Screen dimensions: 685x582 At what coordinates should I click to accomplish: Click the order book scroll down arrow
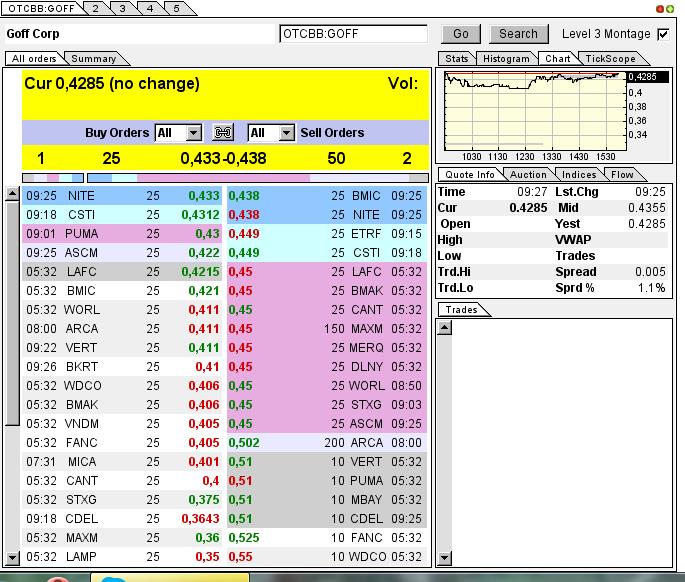coord(13,558)
